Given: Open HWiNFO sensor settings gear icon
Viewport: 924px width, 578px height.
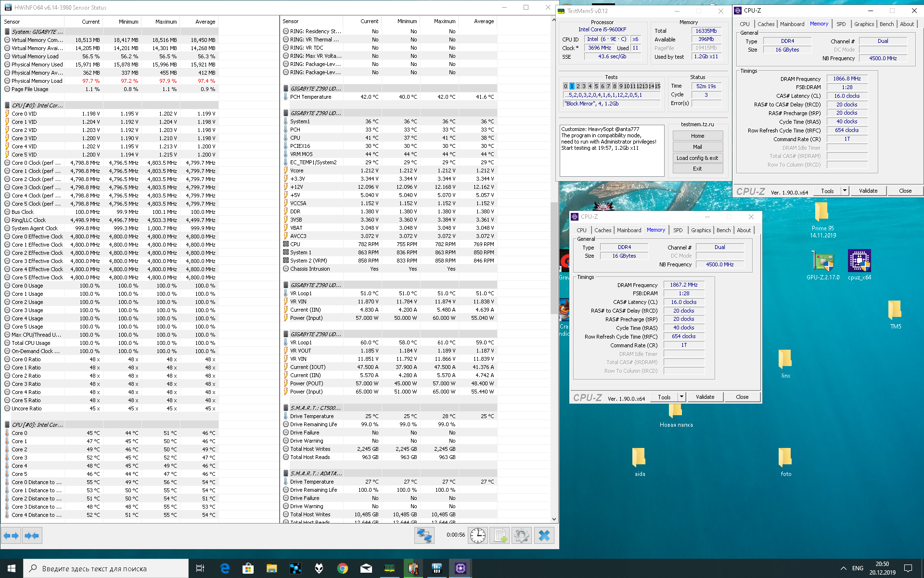Looking at the screenshot, I should point(522,536).
